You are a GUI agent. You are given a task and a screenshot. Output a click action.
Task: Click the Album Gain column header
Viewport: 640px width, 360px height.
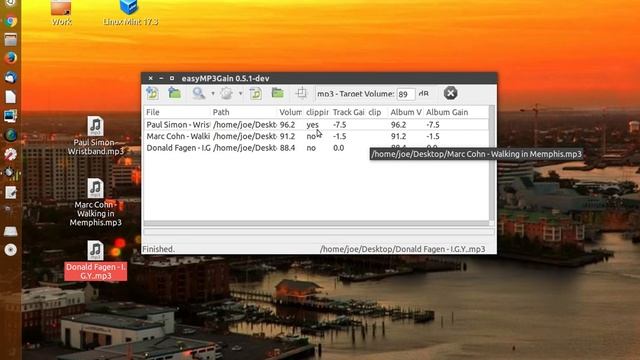[456, 112]
